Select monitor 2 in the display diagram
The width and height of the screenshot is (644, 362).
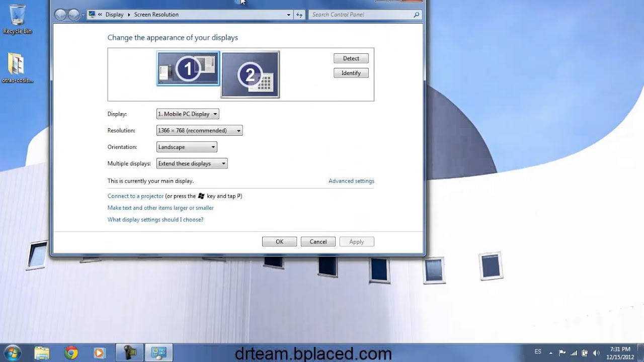pyautogui.click(x=250, y=73)
